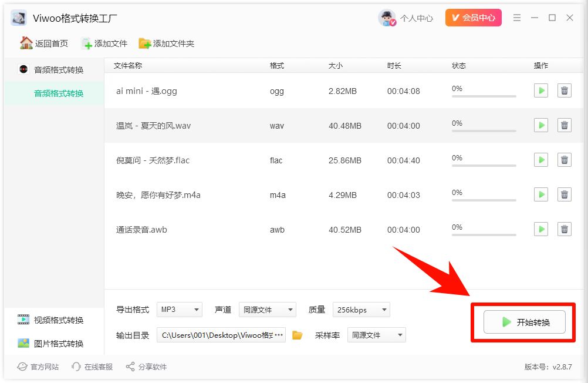588x383 pixels.
Task: Return to home page via 返回首页
Action: [x=44, y=43]
